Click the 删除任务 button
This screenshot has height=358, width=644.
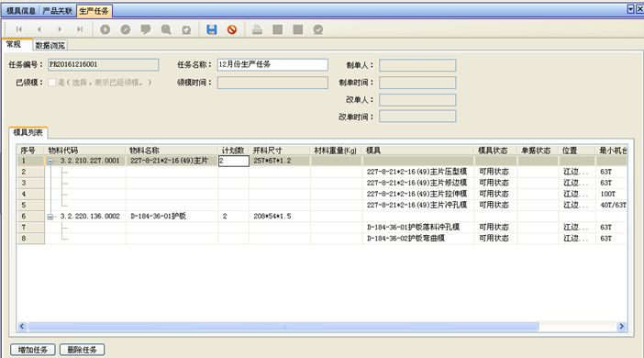83,350
